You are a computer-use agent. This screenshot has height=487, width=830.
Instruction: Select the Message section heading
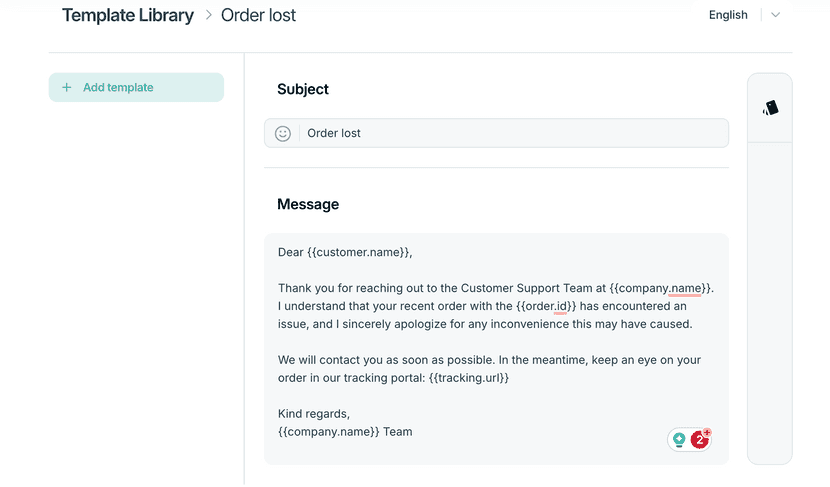click(308, 204)
